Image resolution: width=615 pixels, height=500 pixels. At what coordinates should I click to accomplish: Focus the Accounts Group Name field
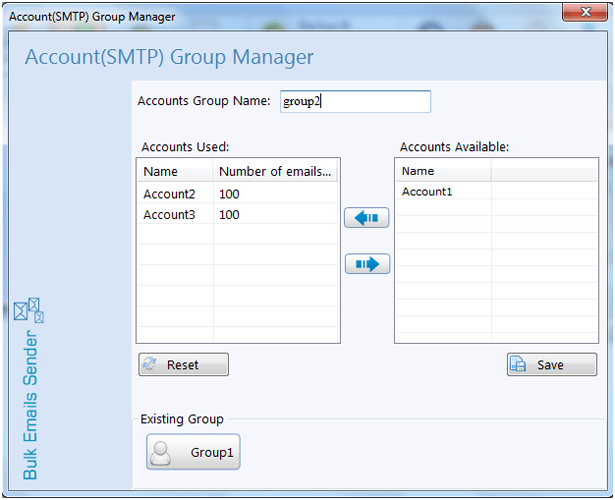point(355,102)
